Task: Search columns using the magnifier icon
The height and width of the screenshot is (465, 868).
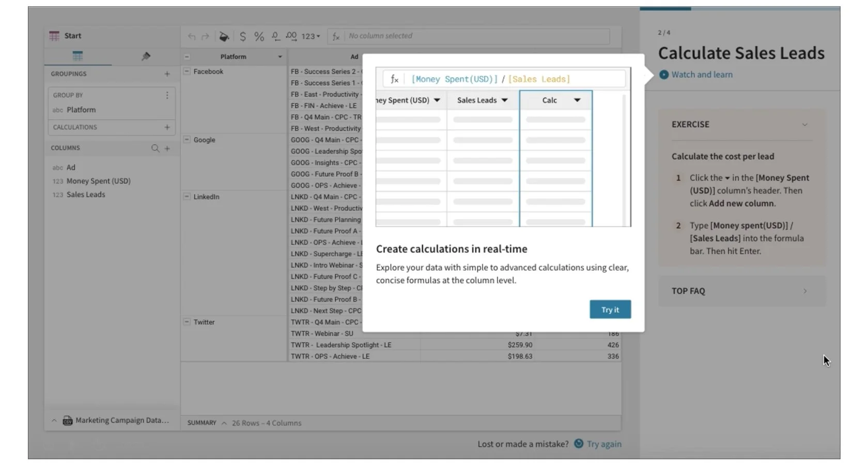Action: [x=155, y=148]
